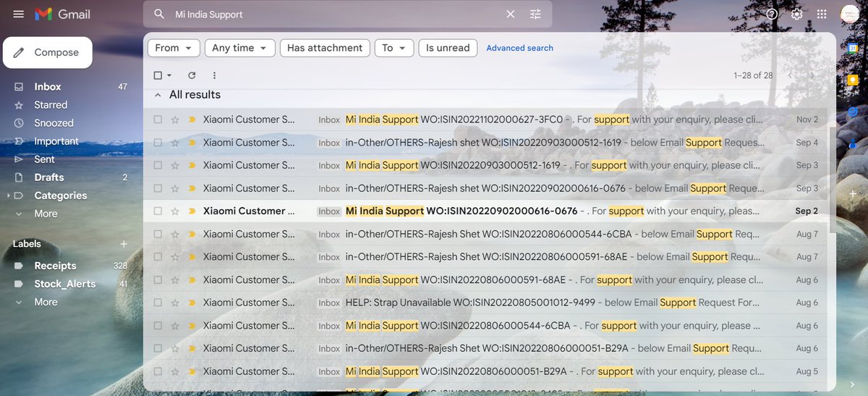This screenshot has height=396, width=868.
Task: Open the Keep side panel icon
Action: pos(853,80)
